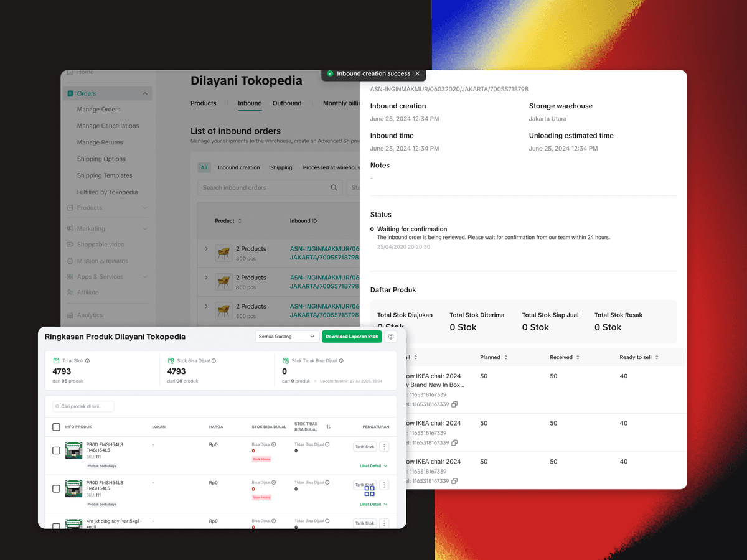The image size is (747, 560).
Task: Click the Mission & rewards sidebar icon
Action: click(x=70, y=261)
